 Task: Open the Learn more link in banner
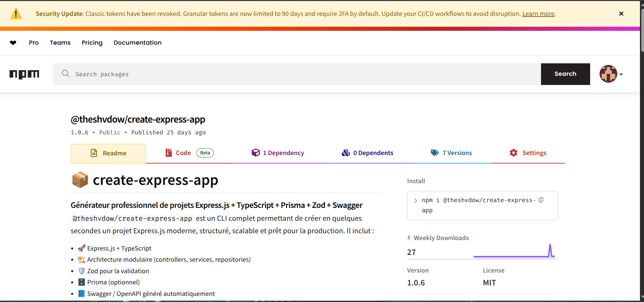point(538,14)
